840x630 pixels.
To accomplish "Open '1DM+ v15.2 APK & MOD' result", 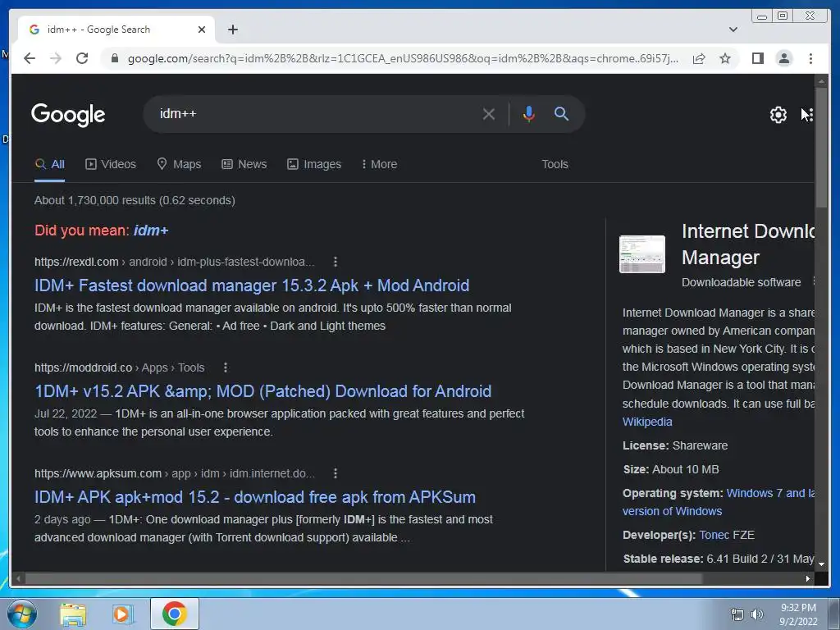I will click(263, 391).
